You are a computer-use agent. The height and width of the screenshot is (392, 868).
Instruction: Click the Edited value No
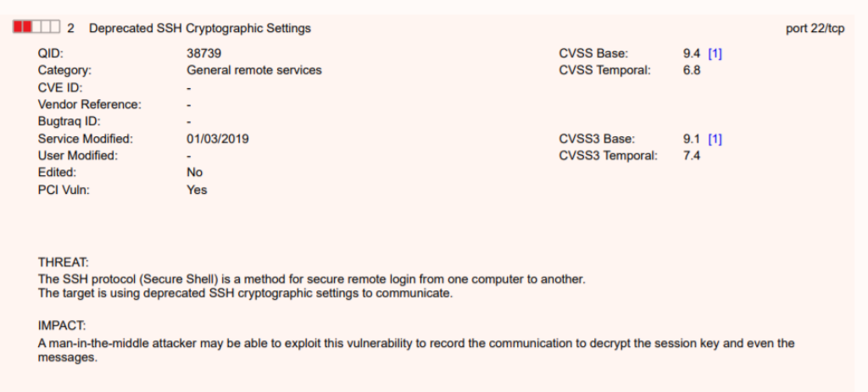pos(195,173)
